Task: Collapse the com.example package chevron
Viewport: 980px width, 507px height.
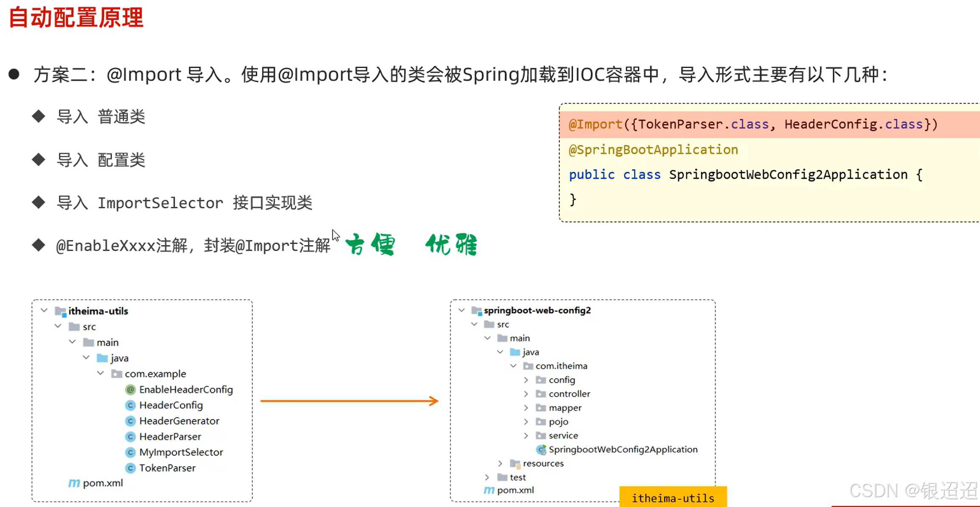Action: pyautogui.click(x=101, y=373)
